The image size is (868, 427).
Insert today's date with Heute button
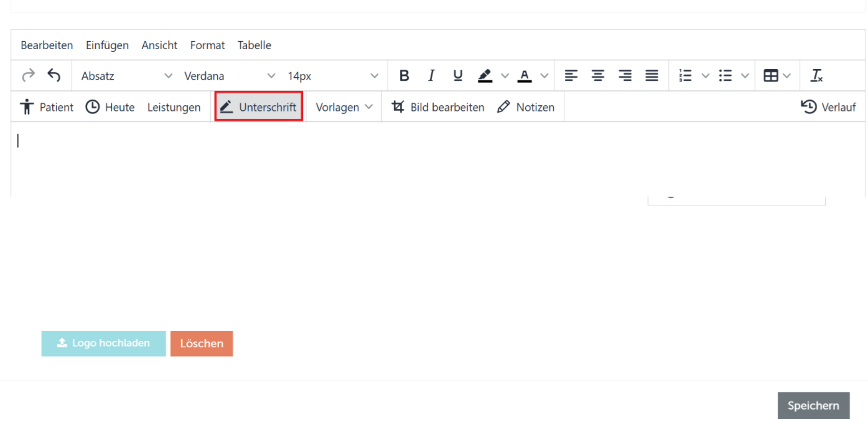tap(110, 107)
